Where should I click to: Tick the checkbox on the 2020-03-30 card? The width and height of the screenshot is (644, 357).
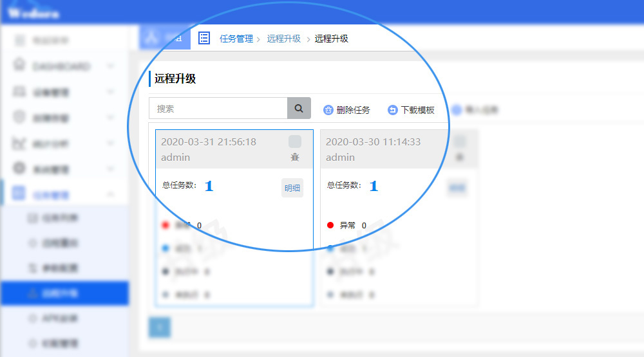pos(460,142)
